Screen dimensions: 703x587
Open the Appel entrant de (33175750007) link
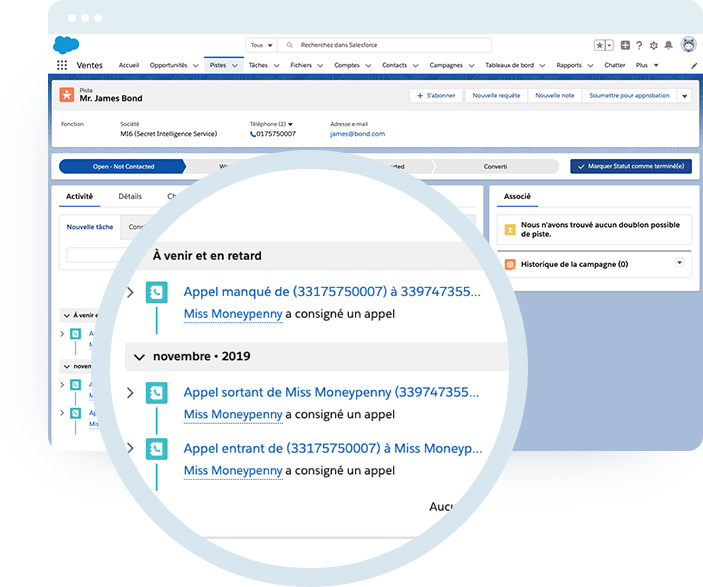tap(333, 448)
